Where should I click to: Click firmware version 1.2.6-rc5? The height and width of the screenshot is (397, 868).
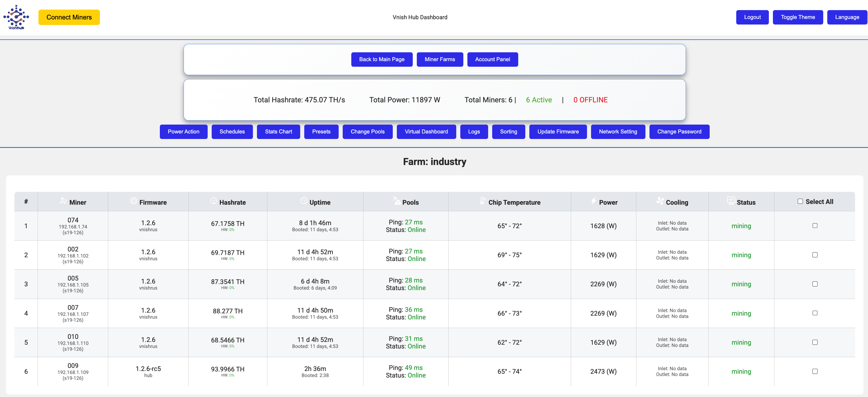coord(148,369)
